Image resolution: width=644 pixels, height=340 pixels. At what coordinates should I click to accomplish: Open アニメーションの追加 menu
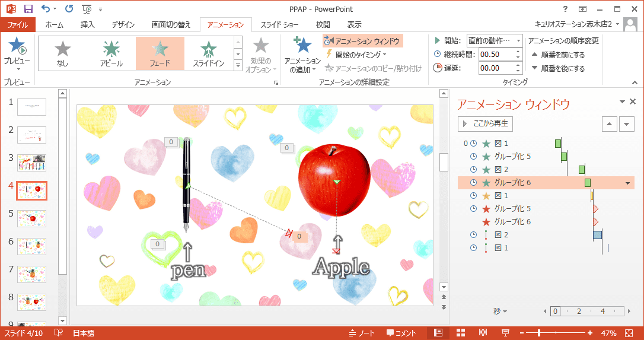[x=302, y=56]
